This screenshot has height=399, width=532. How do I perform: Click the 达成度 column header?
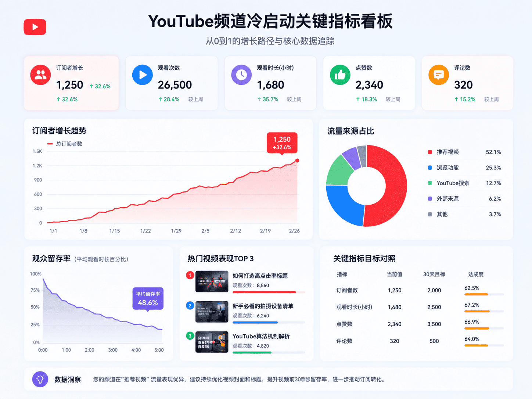476,274
